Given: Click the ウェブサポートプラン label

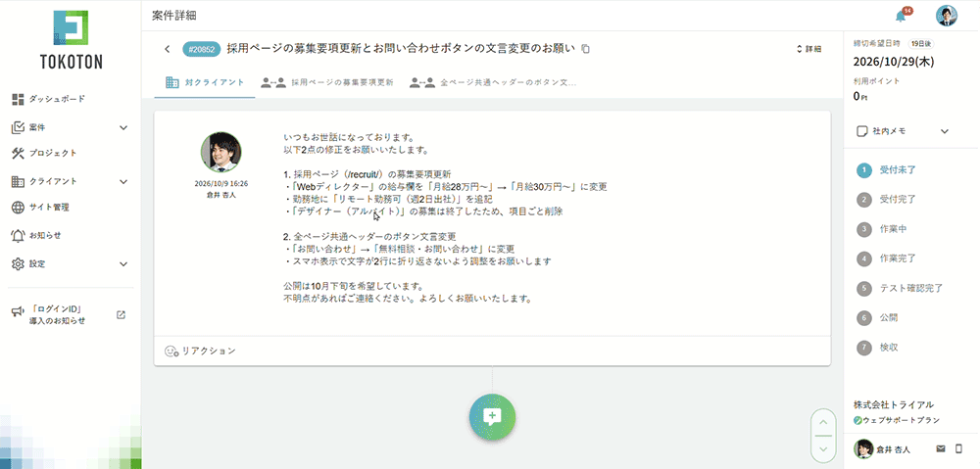Looking at the screenshot, I should (x=902, y=420).
